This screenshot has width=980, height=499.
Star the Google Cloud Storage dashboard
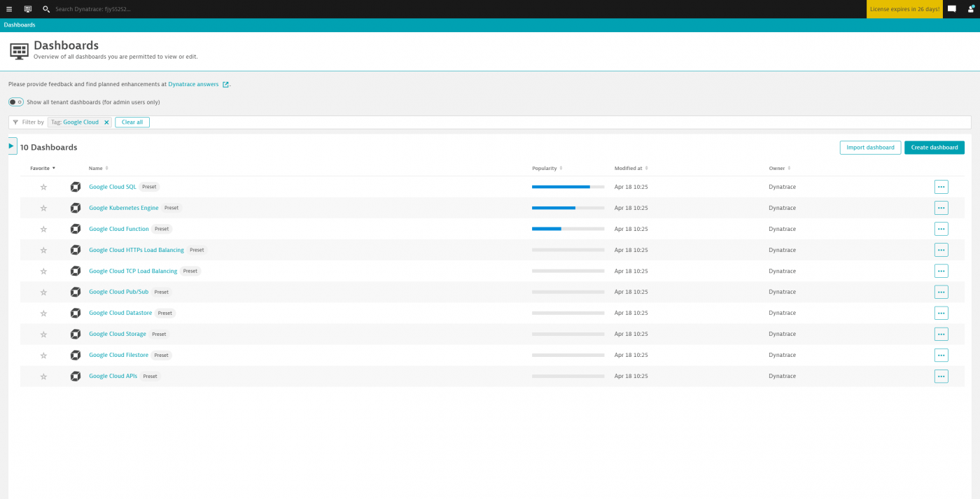coord(43,334)
